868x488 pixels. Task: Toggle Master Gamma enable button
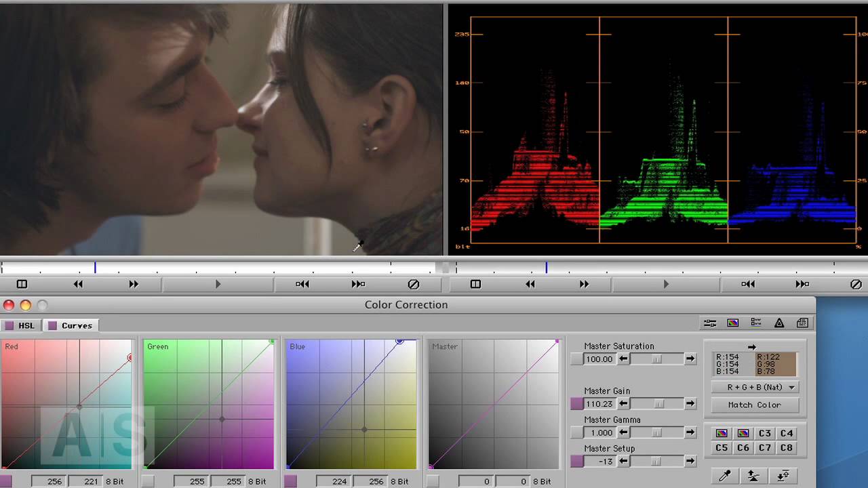[x=576, y=432]
